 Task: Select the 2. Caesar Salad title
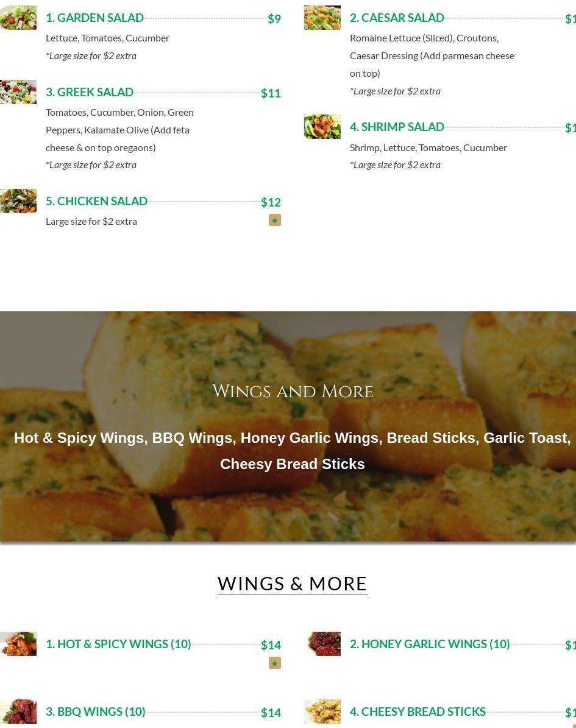coord(397,18)
